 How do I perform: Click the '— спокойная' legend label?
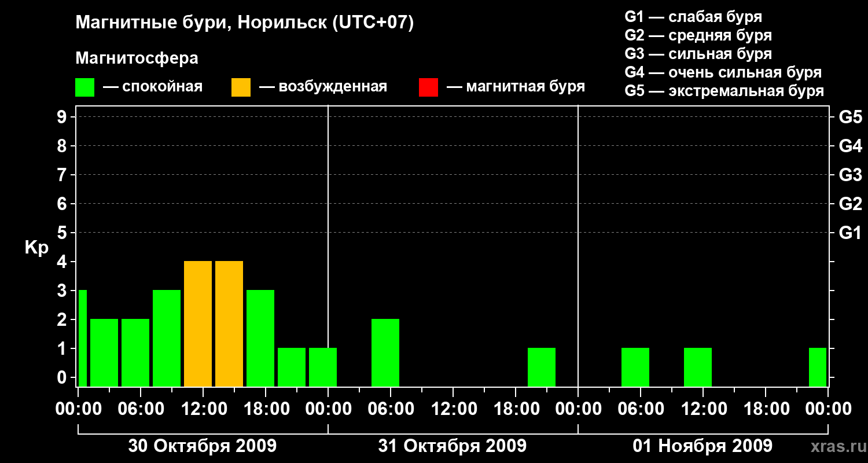(153, 87)
